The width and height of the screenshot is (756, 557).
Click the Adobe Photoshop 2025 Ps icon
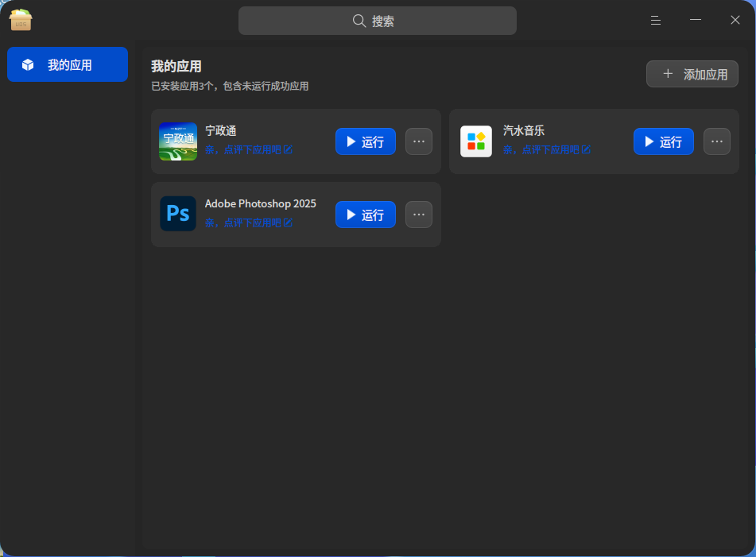178,214
